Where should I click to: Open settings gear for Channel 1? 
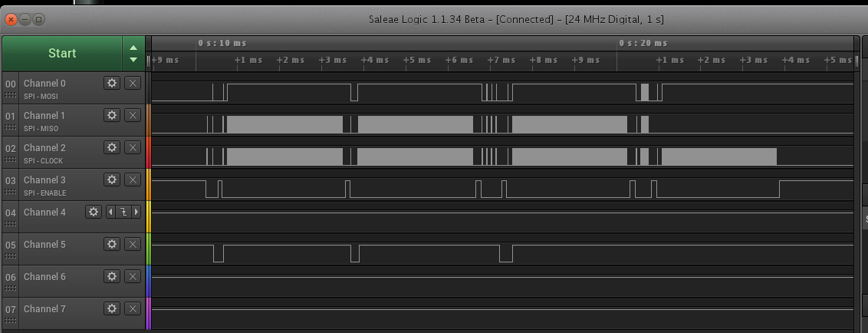pyautogui.click(x=112, y=115)
